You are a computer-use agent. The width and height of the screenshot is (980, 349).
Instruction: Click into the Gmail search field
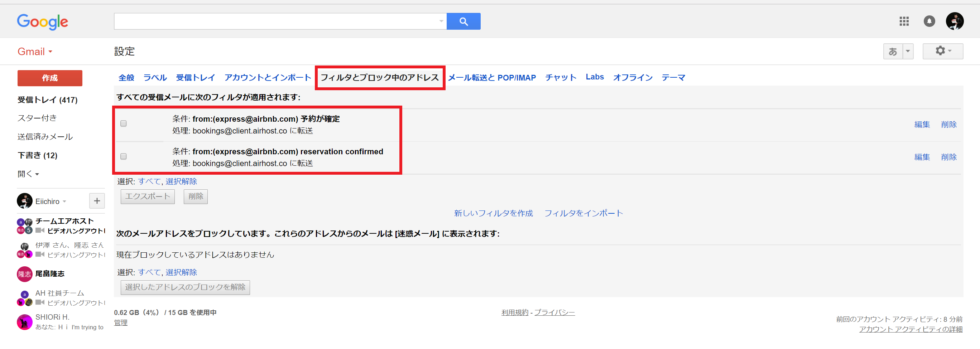point(280,21)
